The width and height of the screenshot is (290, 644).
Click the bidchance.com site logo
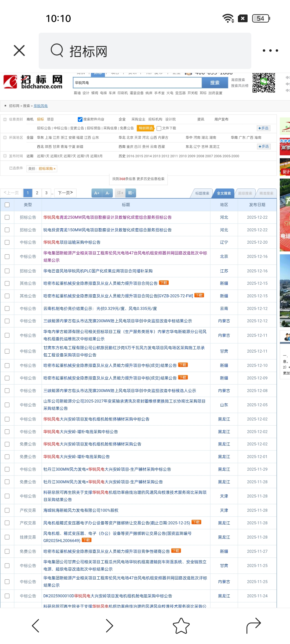pyautogui.click(x=33, y=82)
